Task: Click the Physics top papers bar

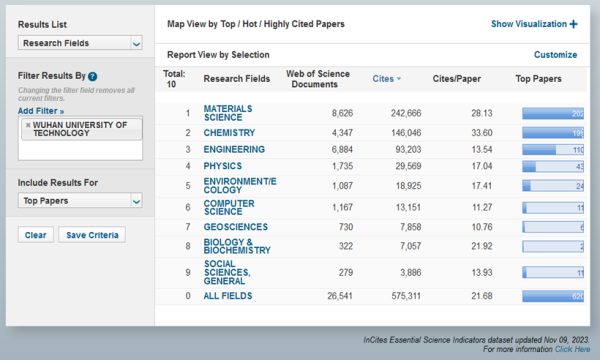Action: [553, 166]
